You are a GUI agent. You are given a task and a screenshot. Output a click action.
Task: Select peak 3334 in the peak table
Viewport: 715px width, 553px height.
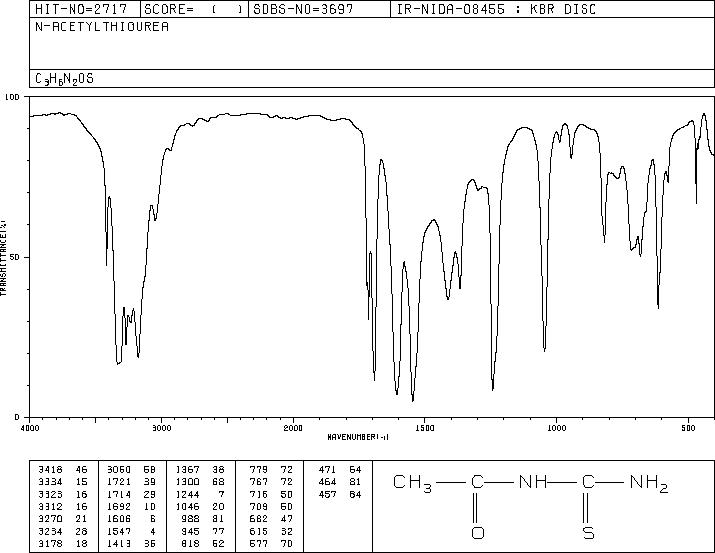[50, 482]
